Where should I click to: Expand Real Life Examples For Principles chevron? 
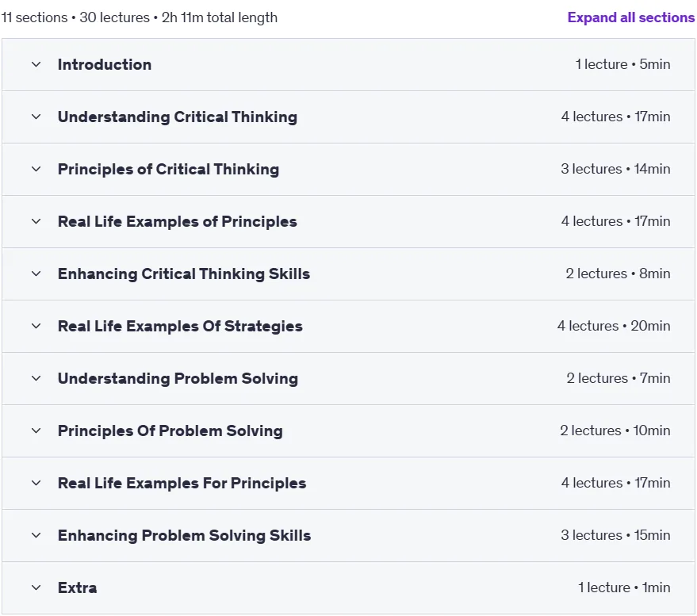coord(36,483)
